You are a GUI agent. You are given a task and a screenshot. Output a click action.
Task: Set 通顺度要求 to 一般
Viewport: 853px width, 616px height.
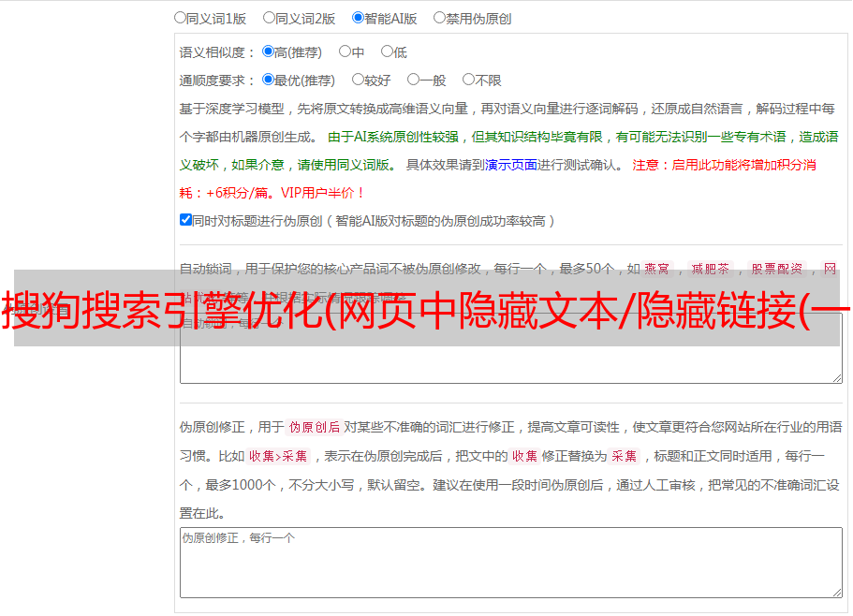414,80
